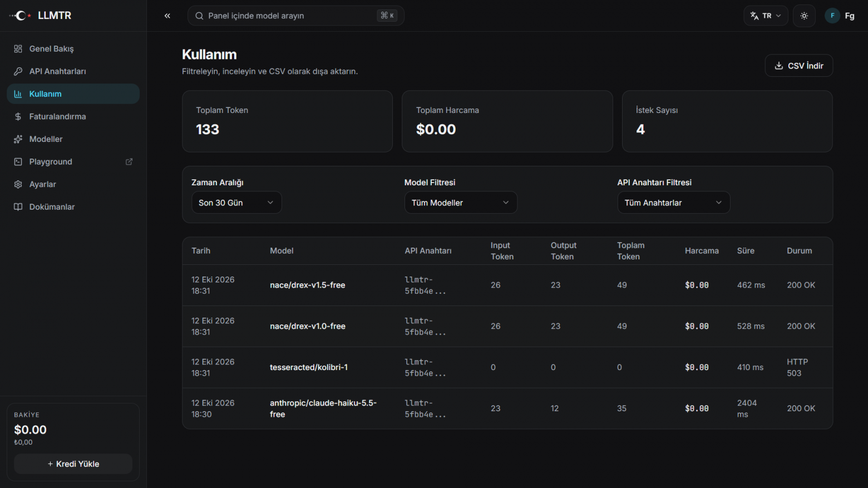Toggle the light/dark theme sun icon

[x=804, y=16]
